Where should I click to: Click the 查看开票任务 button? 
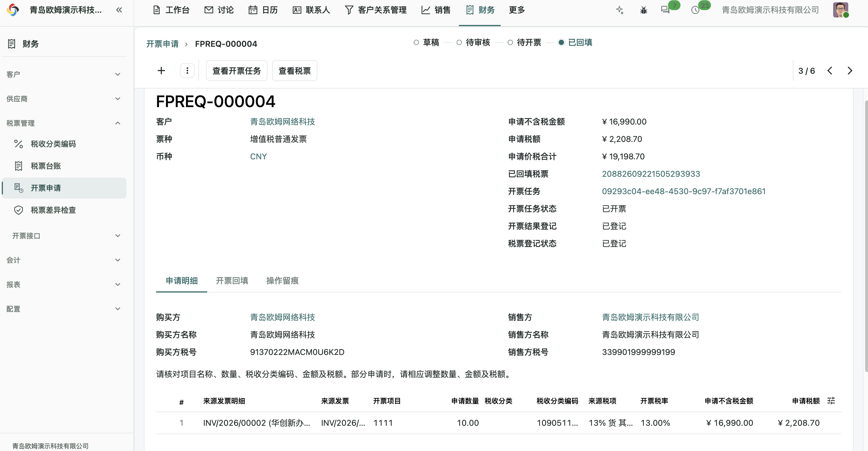point(236,71)
